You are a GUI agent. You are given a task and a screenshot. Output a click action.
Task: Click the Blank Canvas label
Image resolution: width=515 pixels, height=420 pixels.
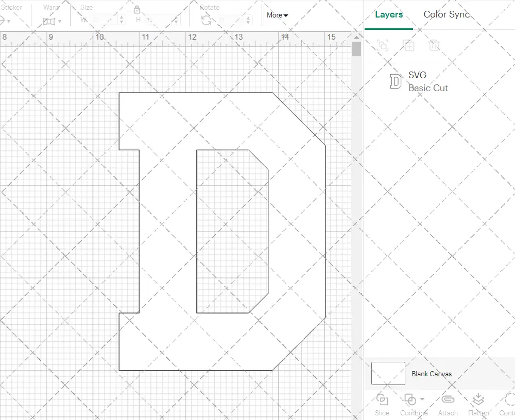[432, 374]
